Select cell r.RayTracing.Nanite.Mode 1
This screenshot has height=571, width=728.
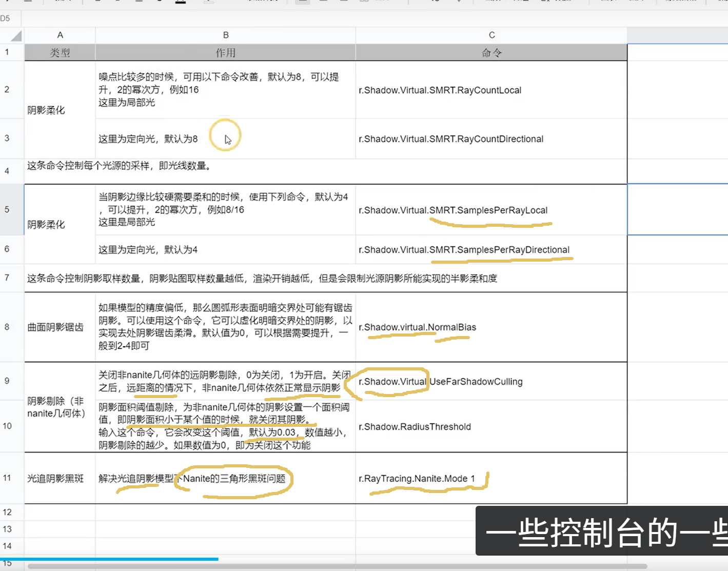[491, 478]
